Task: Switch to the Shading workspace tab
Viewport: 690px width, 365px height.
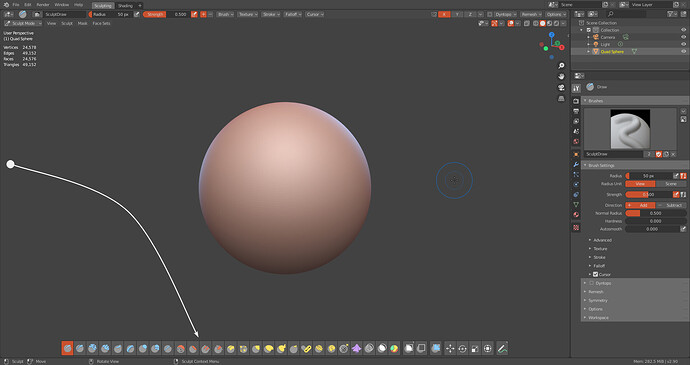Action: click(x=125, y=5)
